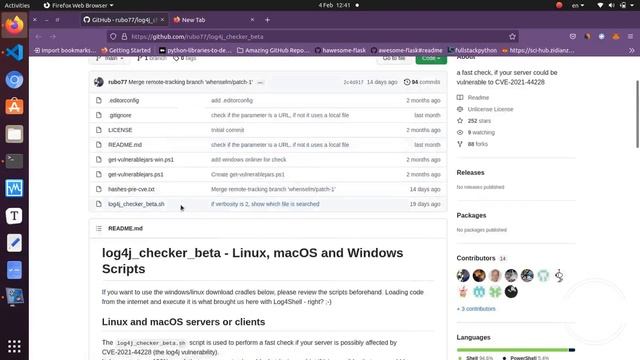Bookmark this page with star icon
This screenshot has height=360, width=640.
(512, 36)
